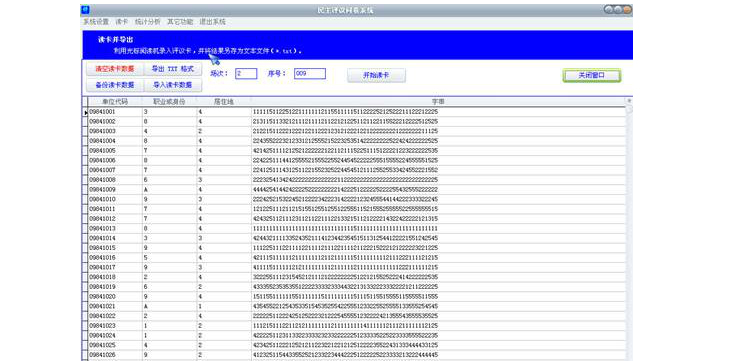Click the cell 09841008
Viewport: 740px width, 361px height.
tap(115, 180)
